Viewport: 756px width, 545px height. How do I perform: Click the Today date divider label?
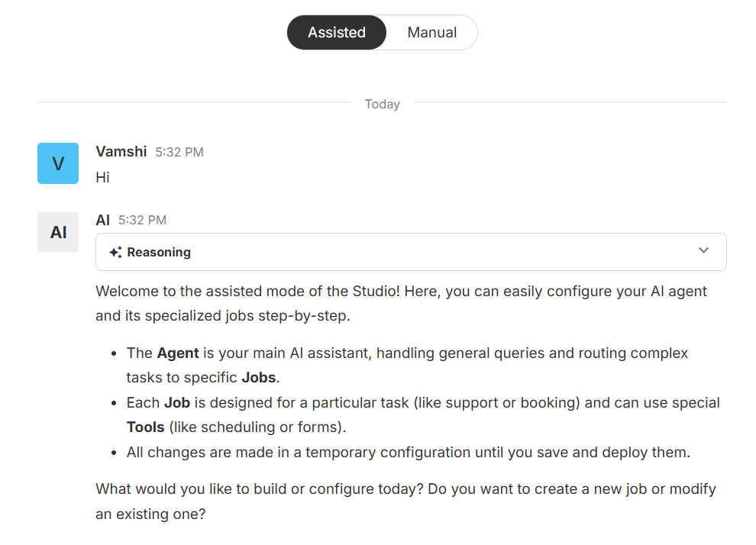pyautogui.click(x=382, y=104)
